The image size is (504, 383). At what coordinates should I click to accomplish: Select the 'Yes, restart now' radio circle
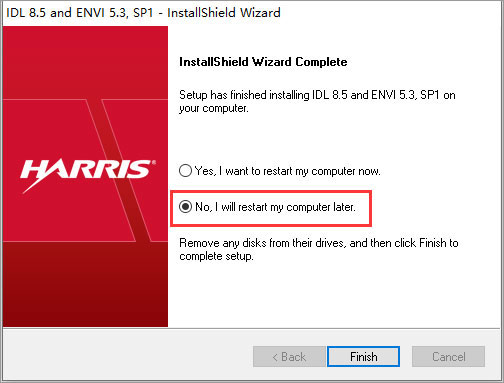tap(185, 171)
